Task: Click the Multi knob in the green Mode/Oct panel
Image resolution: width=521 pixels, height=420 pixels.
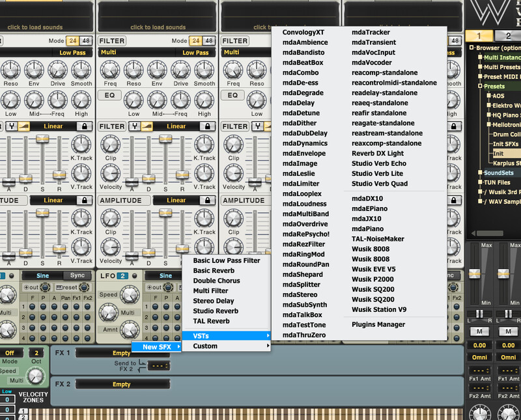Action: pyautogui.click(x=35, y=376)
